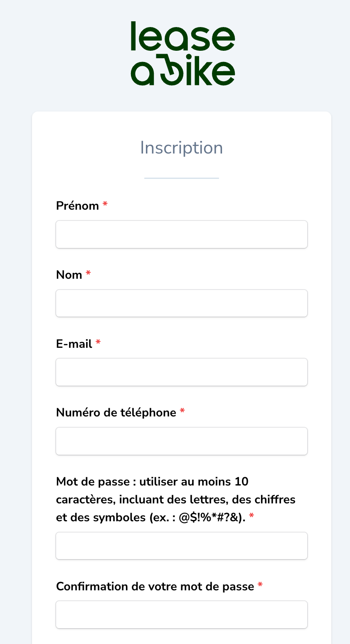Viewport: 350px width, 644px height.
Task: Focus the Numéro de téléphone field
Action: (x=182, y=441)
